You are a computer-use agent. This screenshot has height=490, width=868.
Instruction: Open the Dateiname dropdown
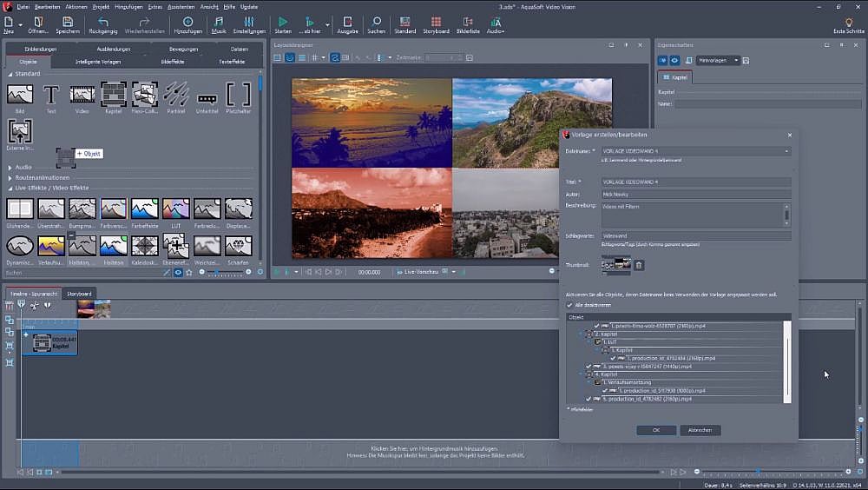pyautogui.click(x=786, y=151)
